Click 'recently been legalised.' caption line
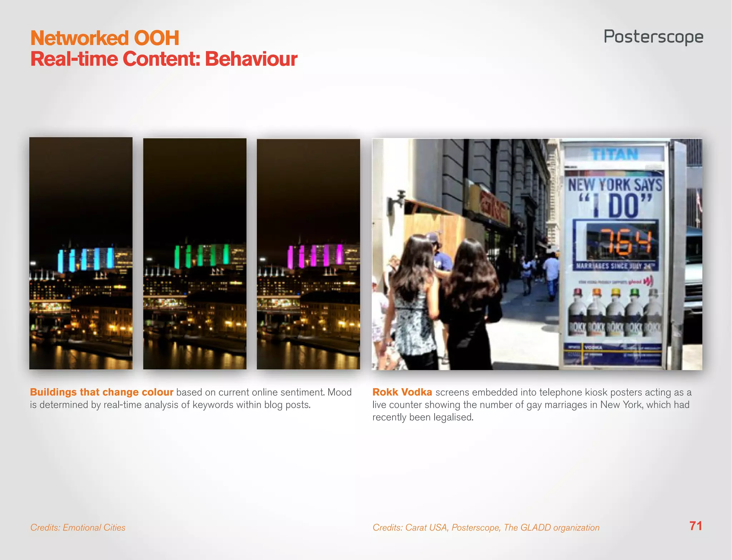This screenshot has height=560, width=732. point(423,417)
